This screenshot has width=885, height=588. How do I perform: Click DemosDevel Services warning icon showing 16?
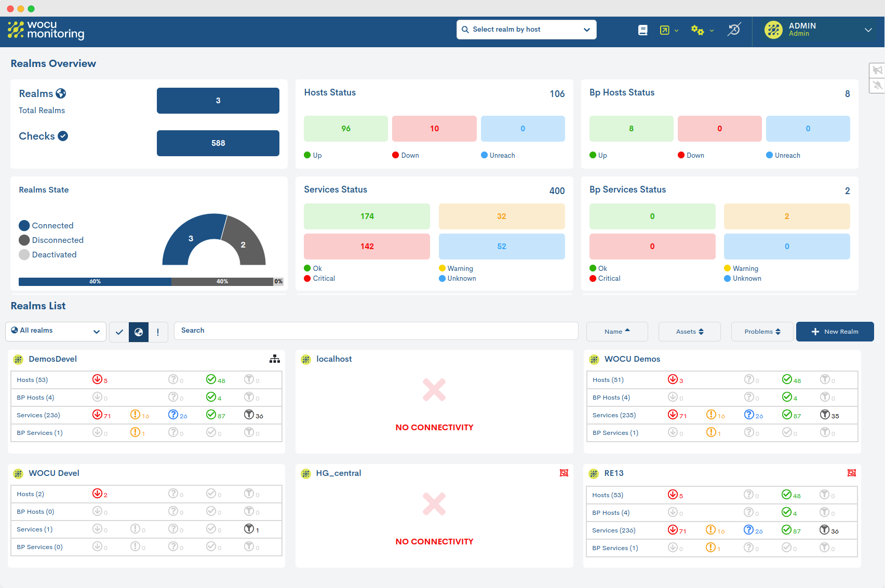tap(135, 414)
